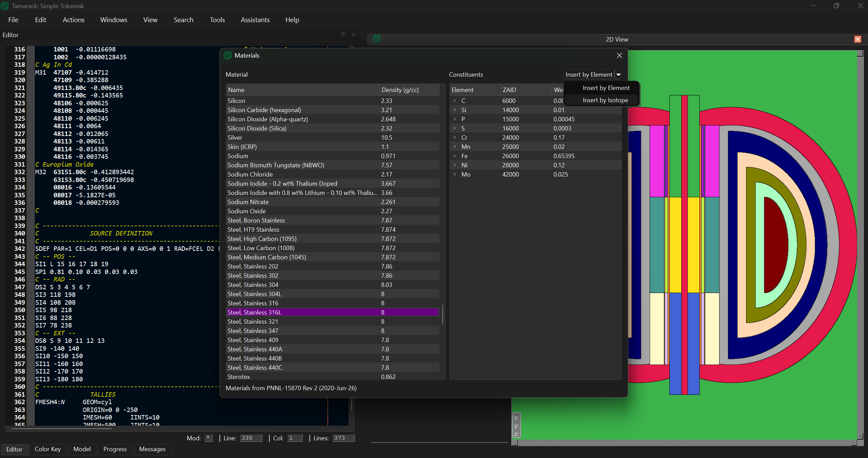
Task: Select Sodium Chloride material row
Action: pos(333,174)
